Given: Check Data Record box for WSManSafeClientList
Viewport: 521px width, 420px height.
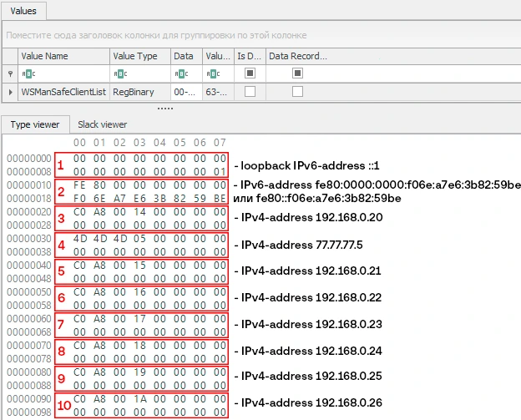Looking at the screenshot, I should (297, 92).
